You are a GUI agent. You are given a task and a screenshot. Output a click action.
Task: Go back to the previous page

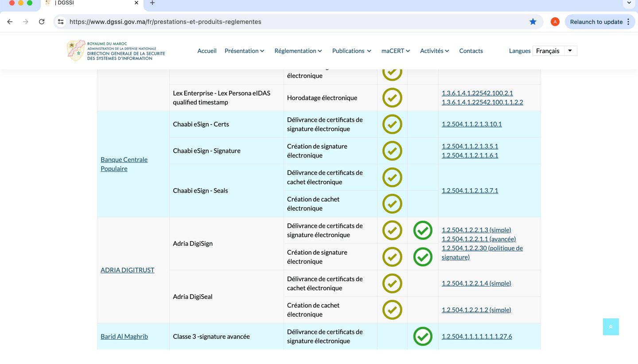(x=10, y=22)
